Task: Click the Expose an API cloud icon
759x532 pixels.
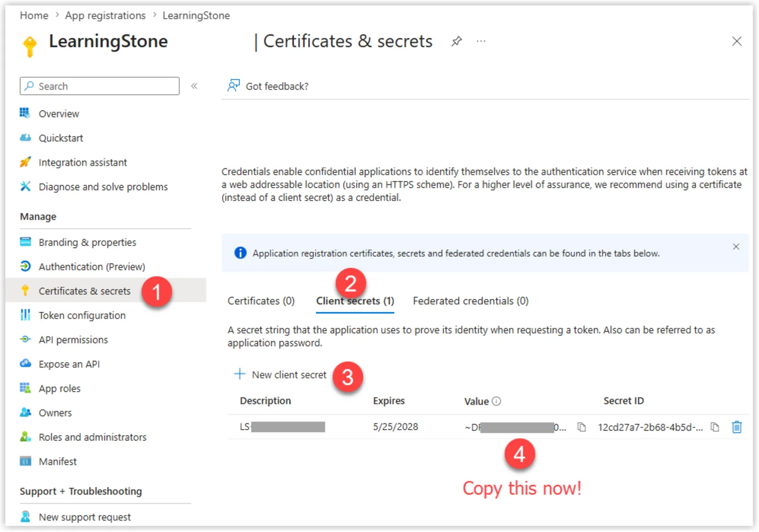Action: point(25,364)
